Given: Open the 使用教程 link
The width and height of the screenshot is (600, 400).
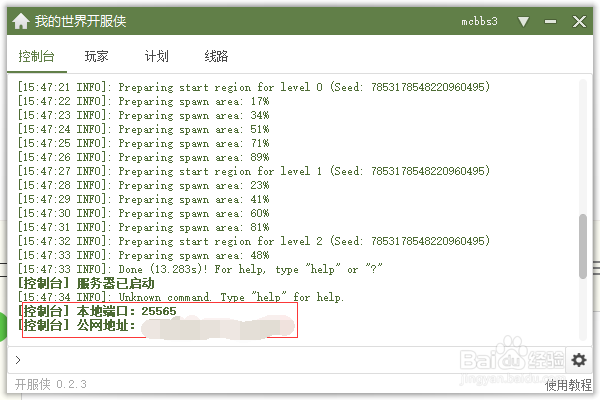Looking at the screenshot, I should pos(568,385).
